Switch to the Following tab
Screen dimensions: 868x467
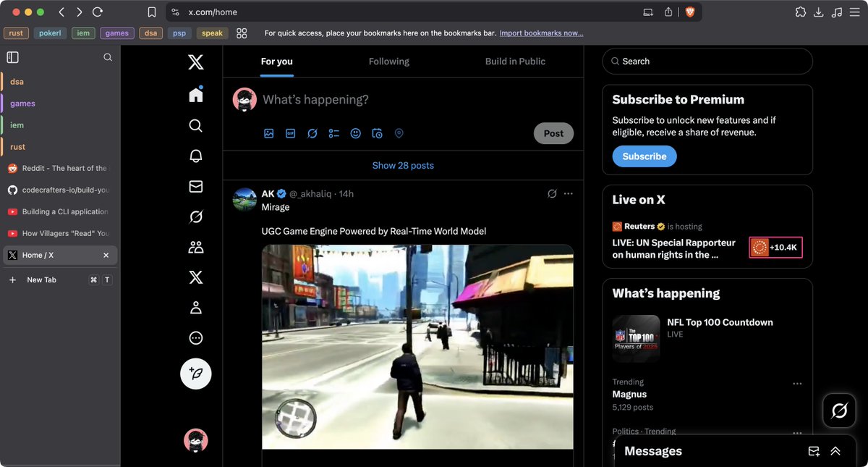389,62
